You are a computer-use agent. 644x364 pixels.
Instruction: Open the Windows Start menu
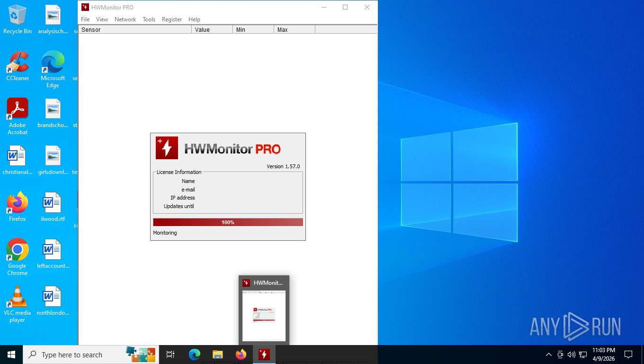point(11,355)
